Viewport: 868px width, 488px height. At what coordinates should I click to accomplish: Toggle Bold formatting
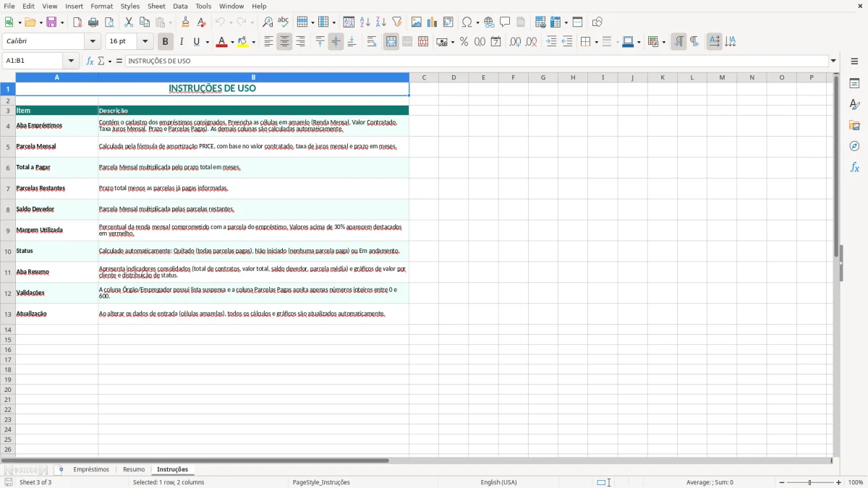pos(165,42)
